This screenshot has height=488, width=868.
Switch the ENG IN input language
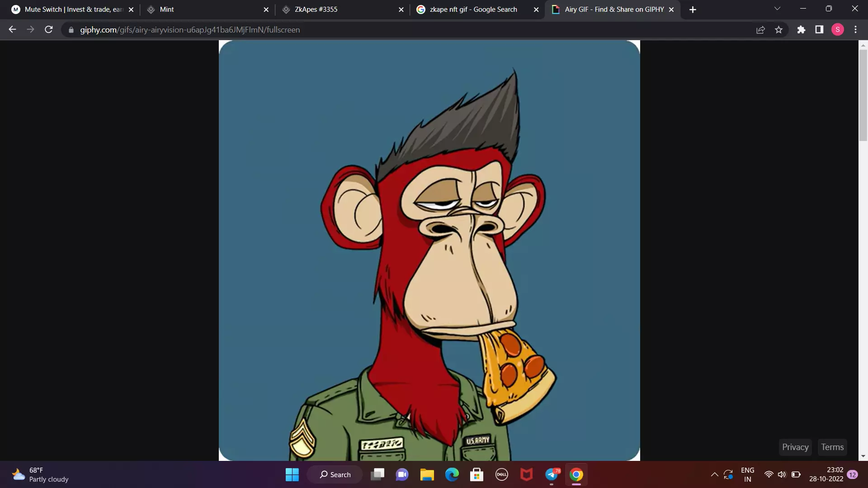pyautogui.click(x=747, y=474)
